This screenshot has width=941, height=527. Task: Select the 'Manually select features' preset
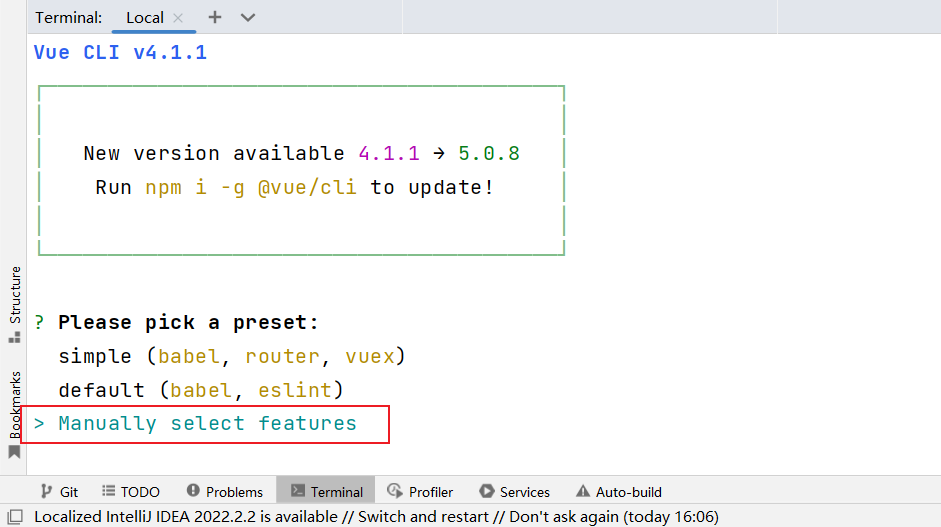(207, 424)
